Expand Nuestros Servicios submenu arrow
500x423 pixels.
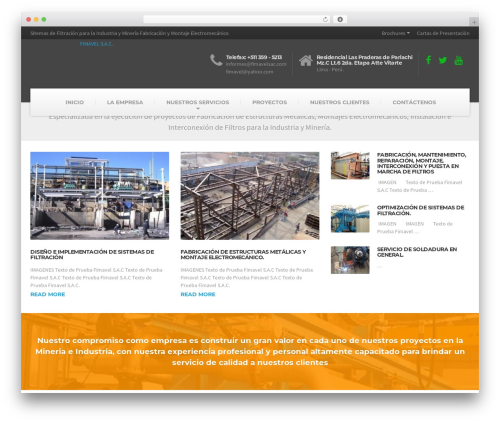198,108
